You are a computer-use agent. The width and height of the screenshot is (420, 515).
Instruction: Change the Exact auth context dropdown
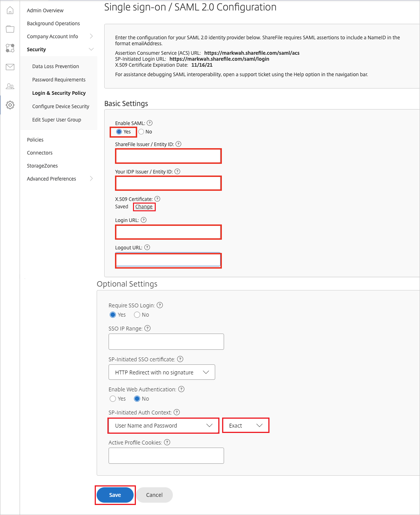coord(246,425)
